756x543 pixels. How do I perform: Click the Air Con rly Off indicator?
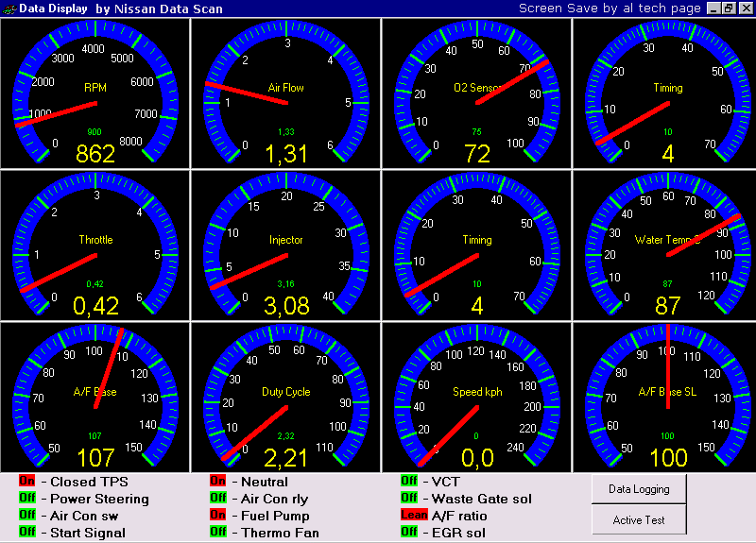tap(218, 499)
